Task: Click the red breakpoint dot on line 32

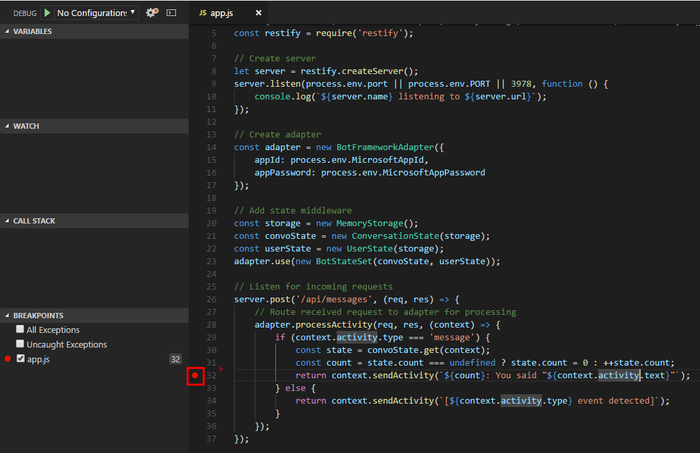Action: point(196,376)
